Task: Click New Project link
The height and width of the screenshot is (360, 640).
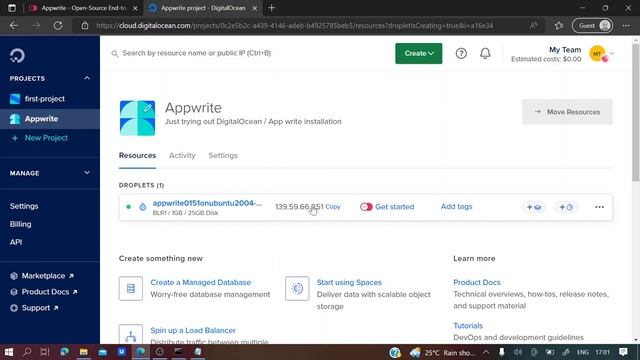Action: [46, 138]
